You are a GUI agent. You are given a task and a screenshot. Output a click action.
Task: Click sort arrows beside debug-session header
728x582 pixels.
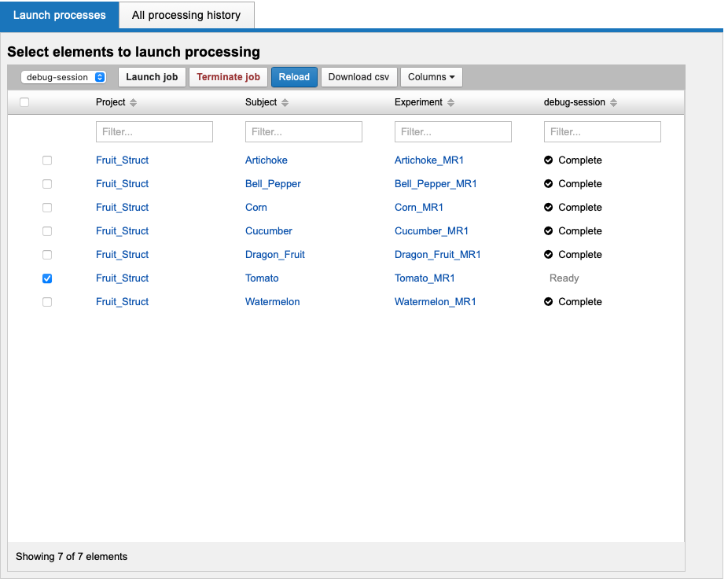click(x=613, y=103)
